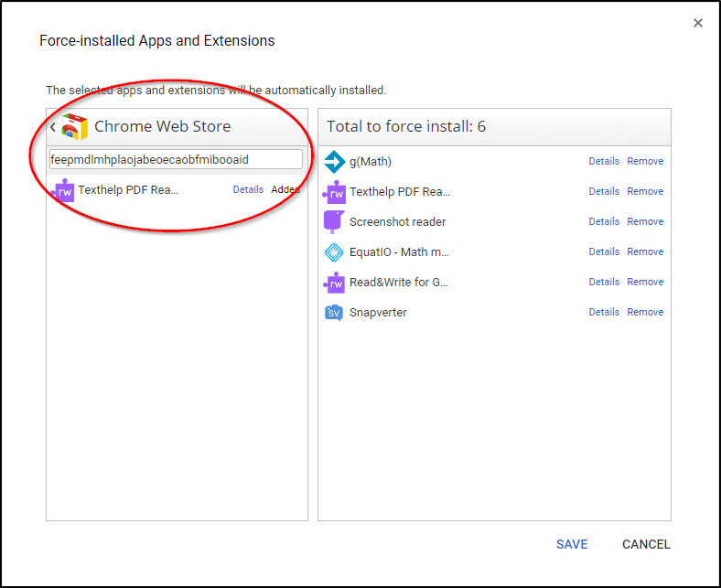Viewport: 721px width, 588px height.
Task: Remove g(Math) from force install
Action: [x=645, y=161]
